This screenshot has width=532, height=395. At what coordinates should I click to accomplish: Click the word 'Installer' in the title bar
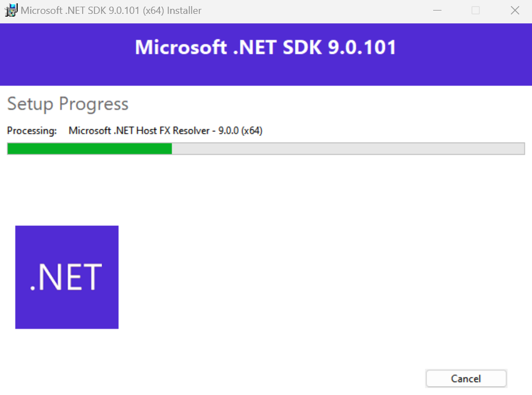click(x=184, y=11)
